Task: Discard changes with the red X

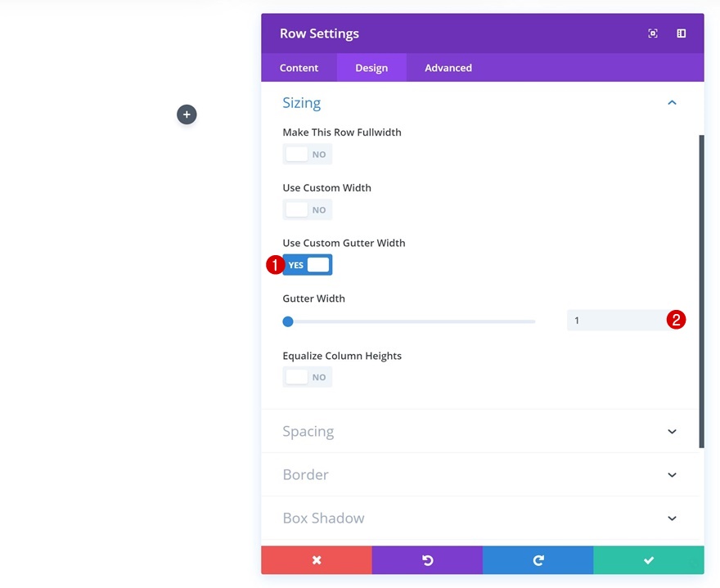Action: [x=316, y=560]
